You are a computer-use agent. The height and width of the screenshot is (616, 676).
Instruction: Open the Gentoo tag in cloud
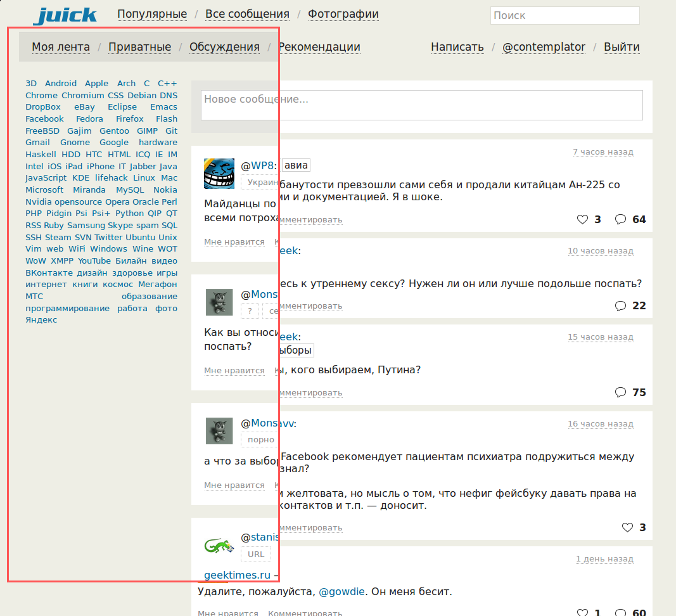(x=114, y=131)
